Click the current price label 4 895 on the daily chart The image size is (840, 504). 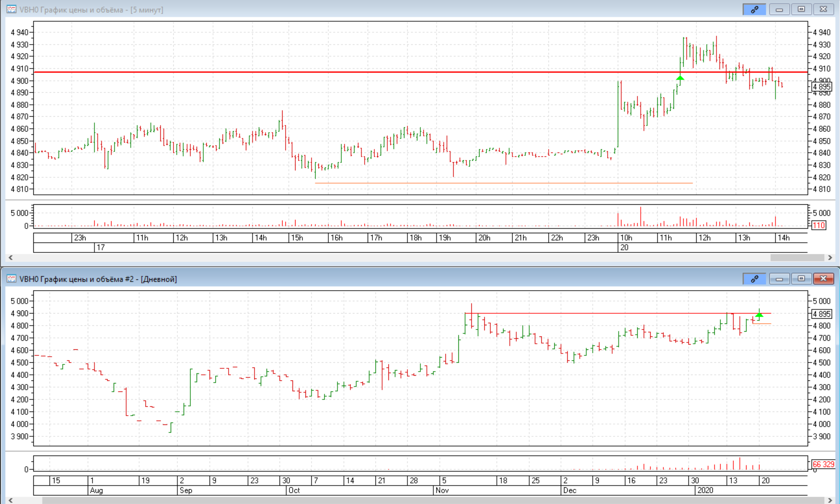pos(822,314)
